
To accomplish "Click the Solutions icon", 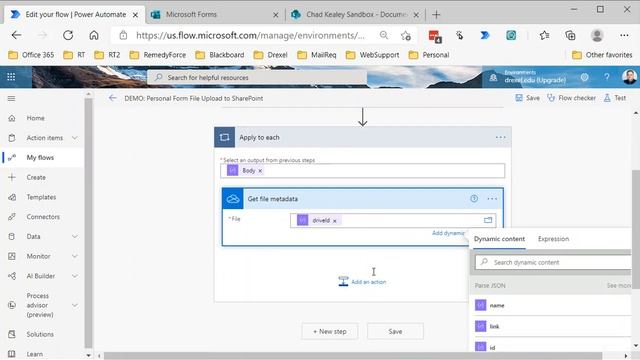I will coord(12,334).
